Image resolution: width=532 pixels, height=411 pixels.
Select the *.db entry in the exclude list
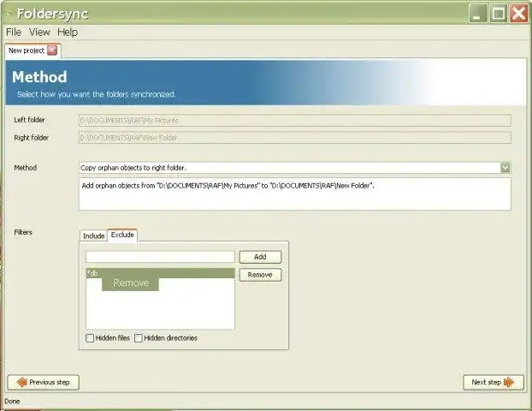160,273
